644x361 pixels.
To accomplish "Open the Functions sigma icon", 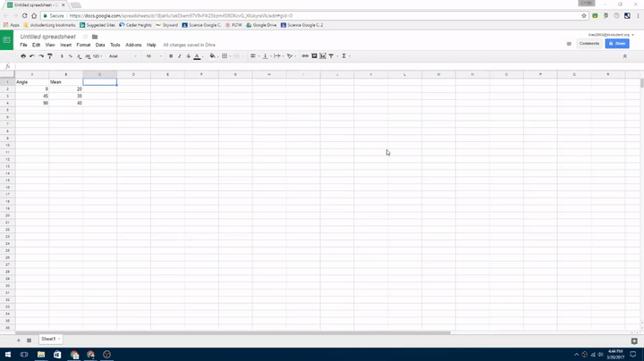I will (x=343, y=56).
